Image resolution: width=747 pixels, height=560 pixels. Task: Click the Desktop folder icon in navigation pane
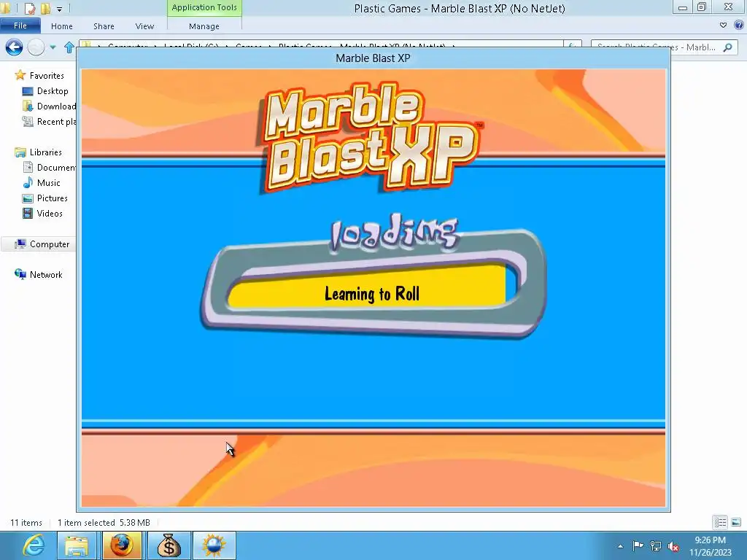[28, 91]
